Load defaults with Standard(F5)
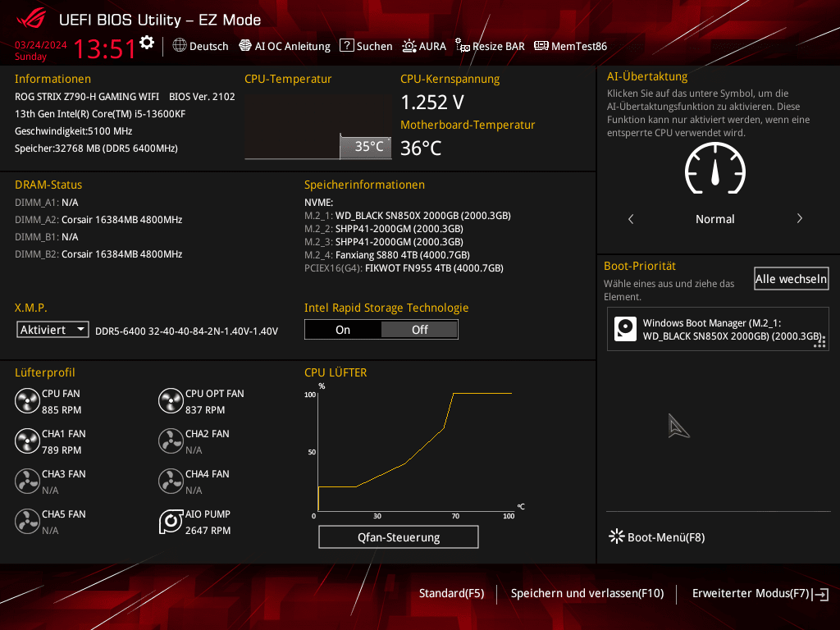 452,593
